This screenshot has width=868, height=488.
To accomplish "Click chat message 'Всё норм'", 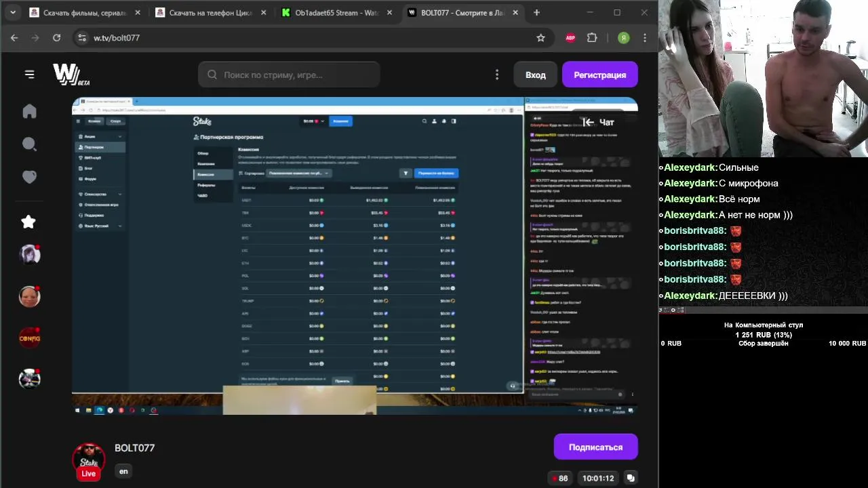I will [x=738, y=199].
